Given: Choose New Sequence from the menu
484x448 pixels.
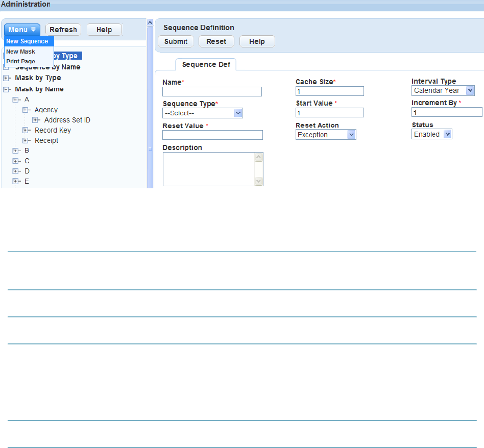Looking at the screenshot, I should tap(27, 41).
